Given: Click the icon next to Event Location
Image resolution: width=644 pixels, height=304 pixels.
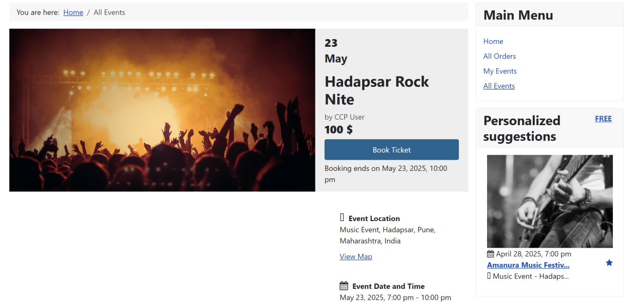Looking at the screenshot, I should [342, 218].
